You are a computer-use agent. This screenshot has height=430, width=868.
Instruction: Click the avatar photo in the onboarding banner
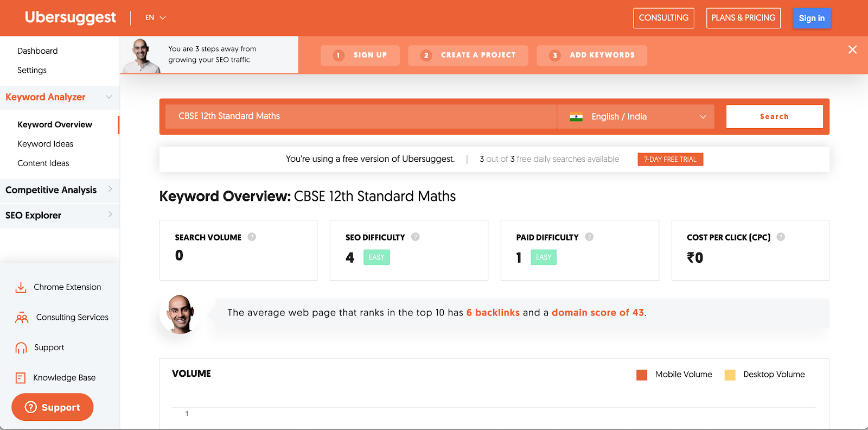click(x=142, y=55)
